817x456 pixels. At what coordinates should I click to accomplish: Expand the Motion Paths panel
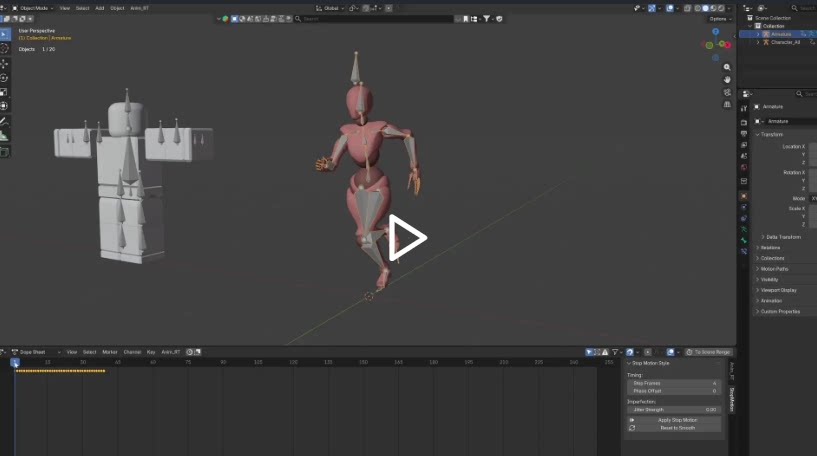tap(772, 269)
